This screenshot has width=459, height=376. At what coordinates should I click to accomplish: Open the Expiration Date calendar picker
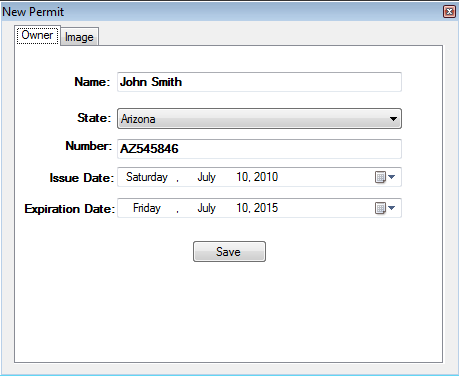pos(385,208)
